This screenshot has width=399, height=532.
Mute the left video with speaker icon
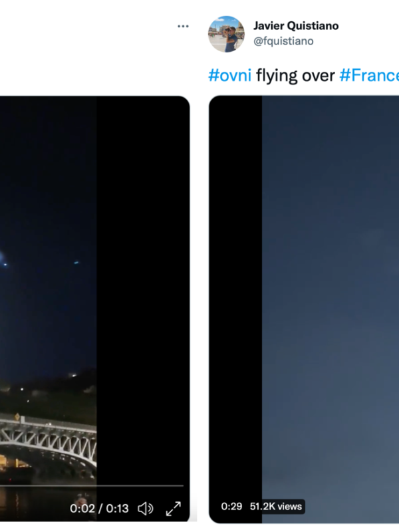point(146,508)
